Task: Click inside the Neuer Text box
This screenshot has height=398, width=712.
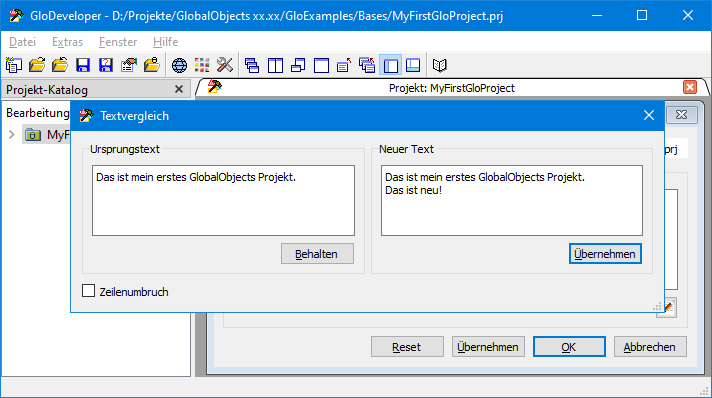Action: [512, 200]
